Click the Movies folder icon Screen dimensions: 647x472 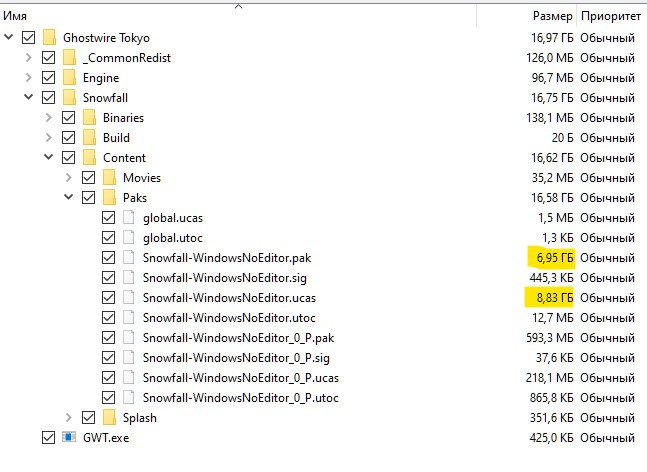(109, 177)
